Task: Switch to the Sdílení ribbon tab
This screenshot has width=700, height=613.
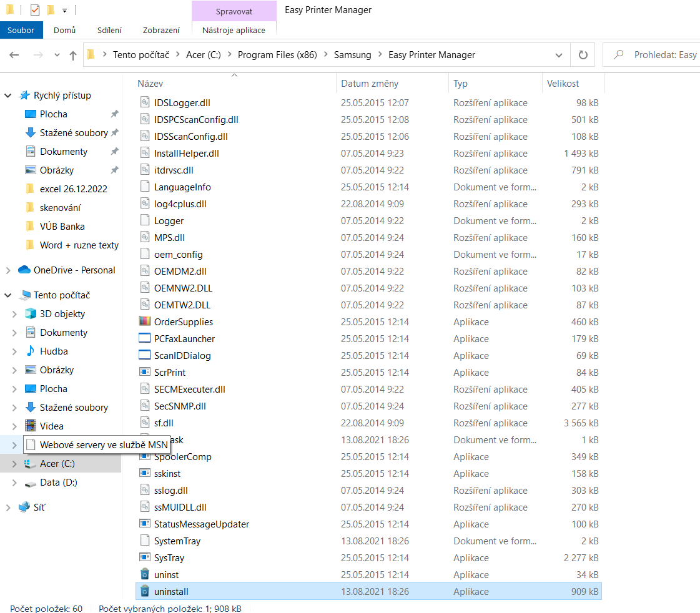Action: (x=109, y=30)
